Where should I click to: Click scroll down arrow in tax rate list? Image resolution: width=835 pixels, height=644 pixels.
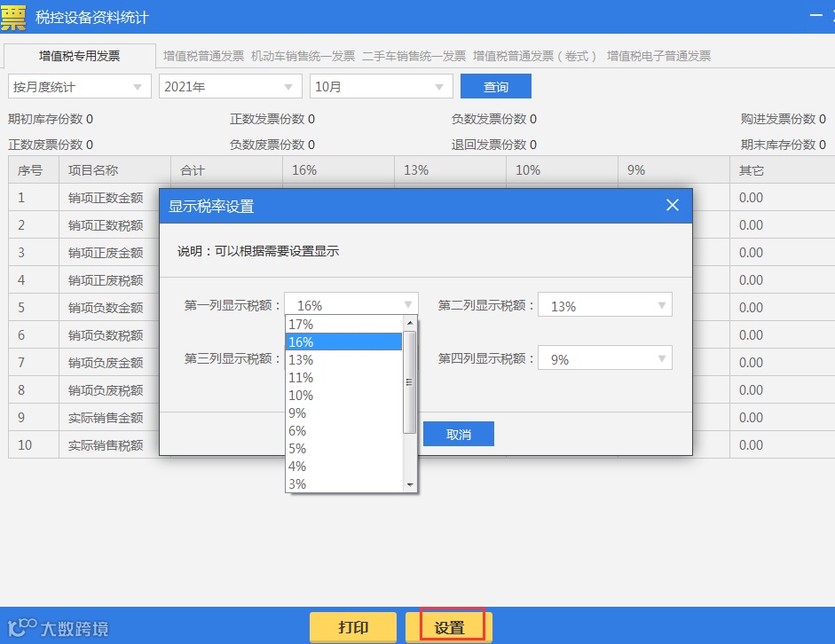(x=409, y=484)
